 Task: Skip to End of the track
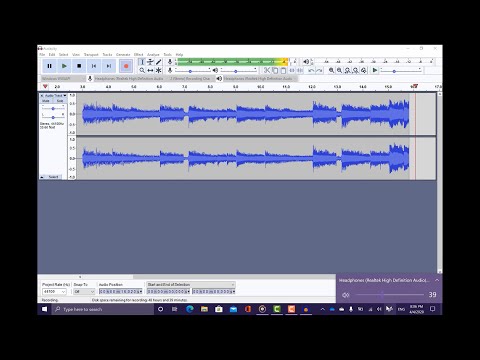click(x=109, y=66)
